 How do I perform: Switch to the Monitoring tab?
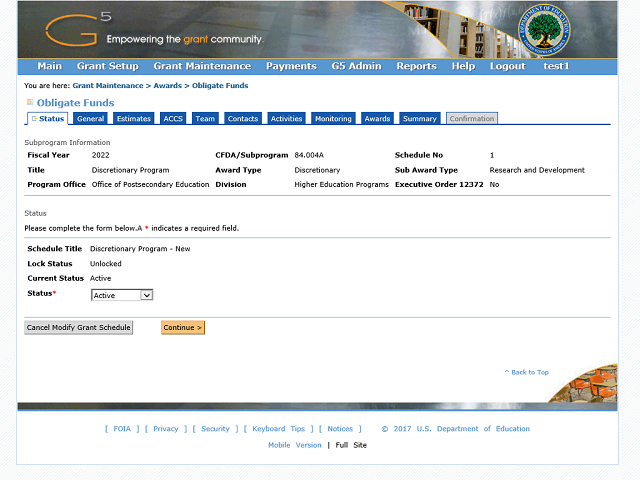coord(333,118)
